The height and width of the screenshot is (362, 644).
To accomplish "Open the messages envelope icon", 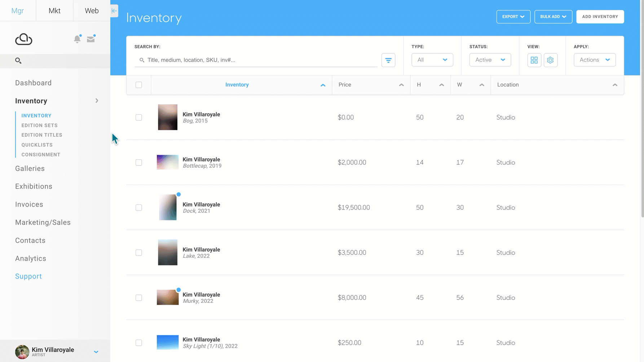I will [x=91, y=39].
